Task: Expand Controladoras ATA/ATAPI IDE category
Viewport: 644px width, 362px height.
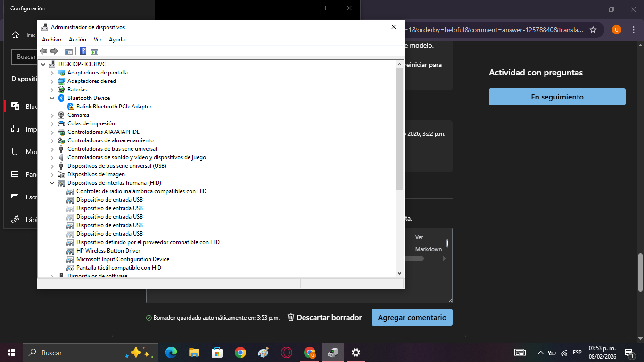Action: tap(52, 132)
